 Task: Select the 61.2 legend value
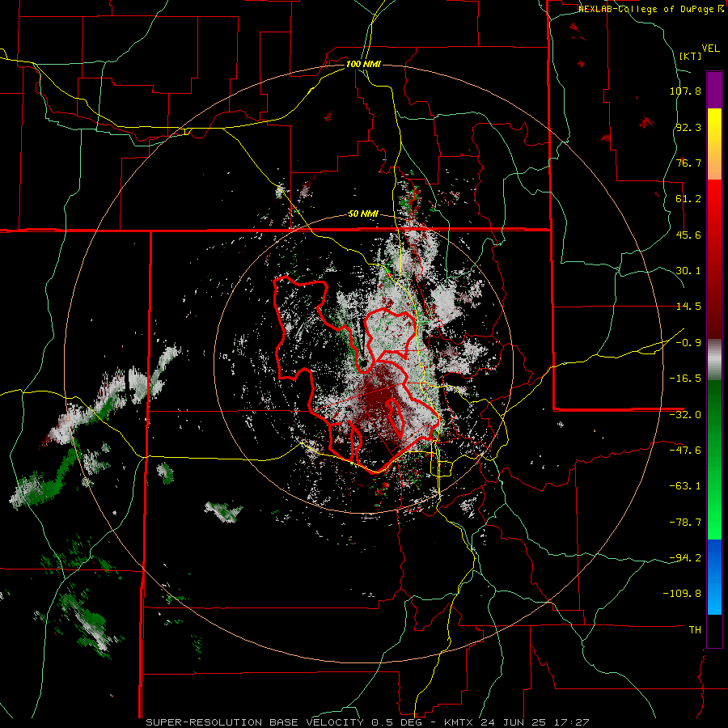(688, 199)
